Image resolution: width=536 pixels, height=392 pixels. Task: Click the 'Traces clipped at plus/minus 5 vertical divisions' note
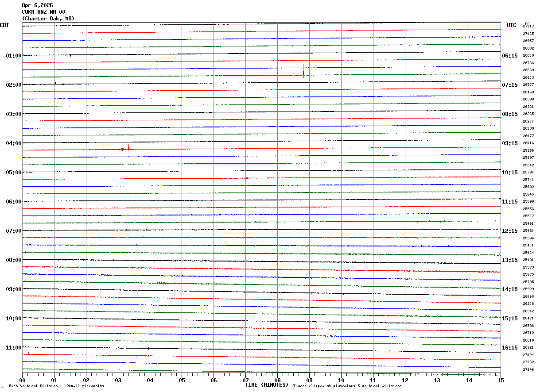coord(347,386)
